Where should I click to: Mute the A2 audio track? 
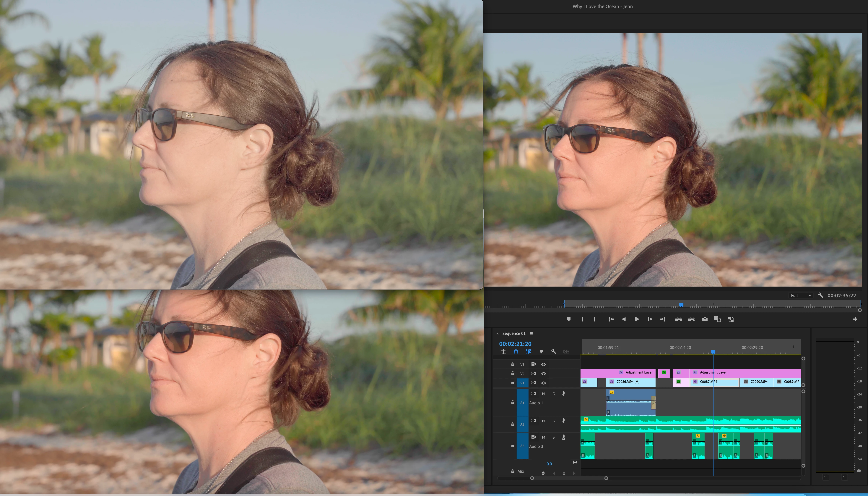click(x=544, y=421)
